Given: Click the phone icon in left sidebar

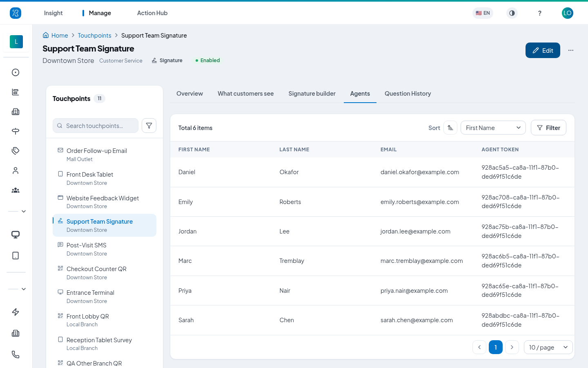Looking at the screenshot, I should tap(16, 355).
